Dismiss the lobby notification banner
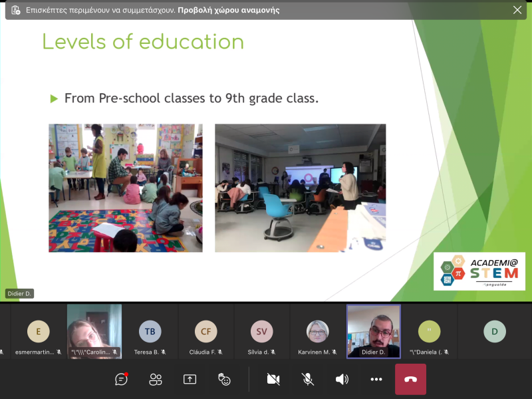 [517, 10]
